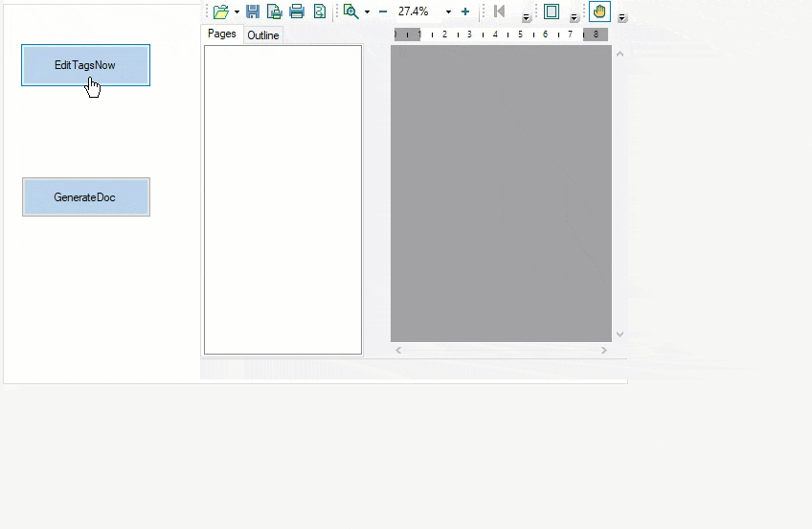Viewport: 812px width, 529px height.
Task: Open the 27.4% zoom level dropdown
Action: click(x=448, y=12)
